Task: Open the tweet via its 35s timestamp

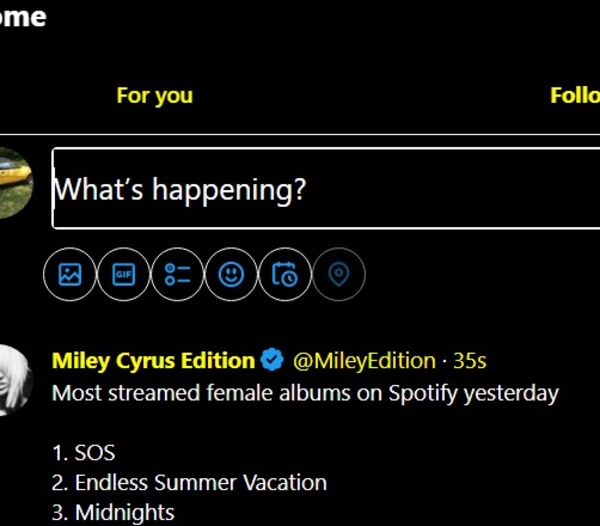Action: [470, 360]
